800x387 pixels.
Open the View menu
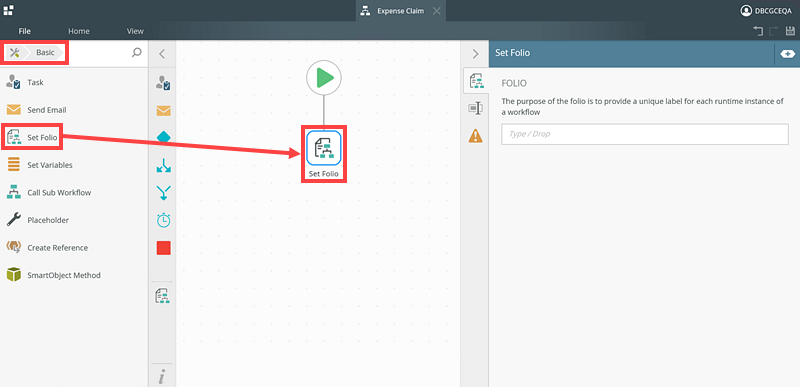(x=135, y=31)
